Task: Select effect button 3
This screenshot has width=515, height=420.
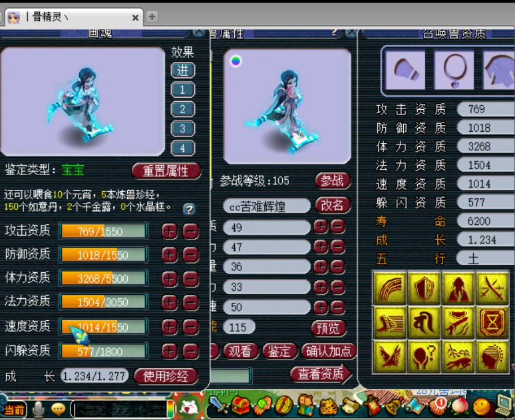Action: 183,128
